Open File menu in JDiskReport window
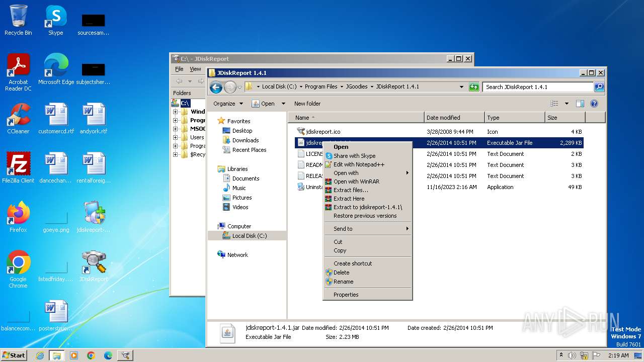 tap(179, 69)
